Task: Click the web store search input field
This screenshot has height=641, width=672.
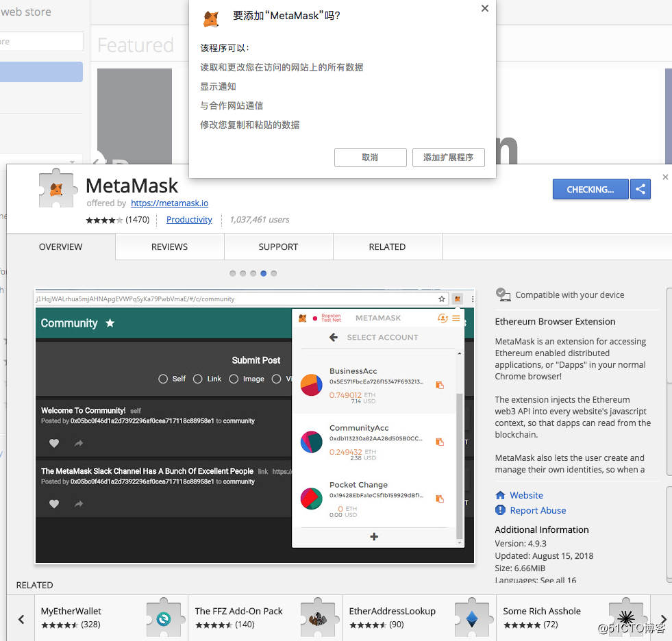Action: [x=41, y=42]
